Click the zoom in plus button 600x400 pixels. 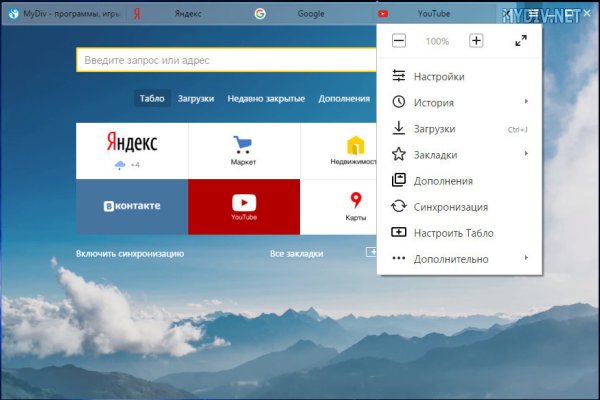476,41
